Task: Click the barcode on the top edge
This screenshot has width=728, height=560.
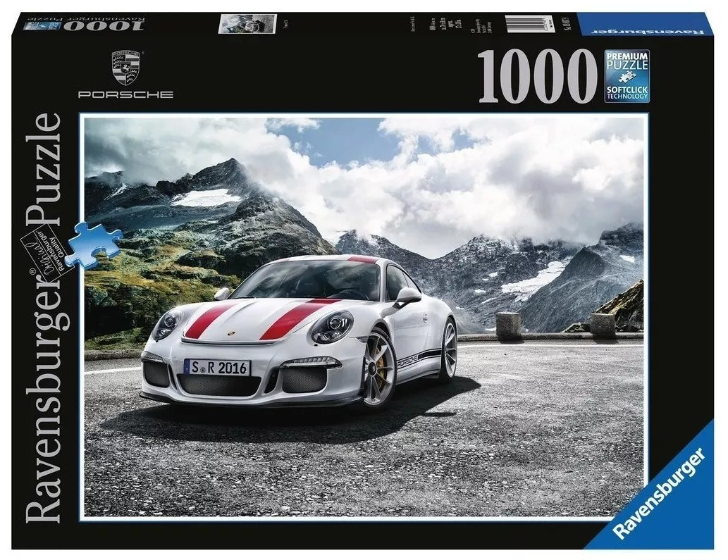Action: (x=529, y=24)
